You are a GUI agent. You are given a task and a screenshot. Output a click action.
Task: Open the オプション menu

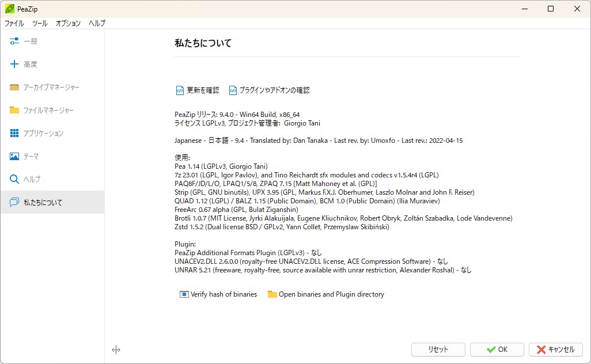[68, 24]
